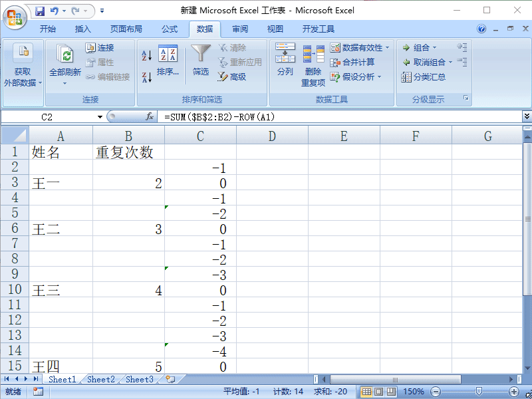This screenshot has height=399, width=532.
Task: Click the 高级 (Advanced) filter button
Action: click(238, 75)
